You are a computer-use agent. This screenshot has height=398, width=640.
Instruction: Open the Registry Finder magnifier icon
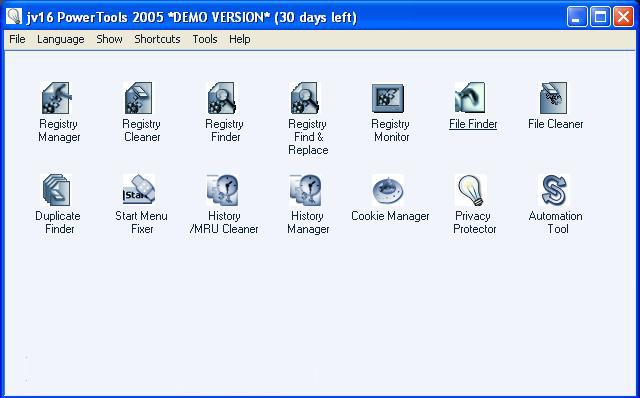[223, 98]
